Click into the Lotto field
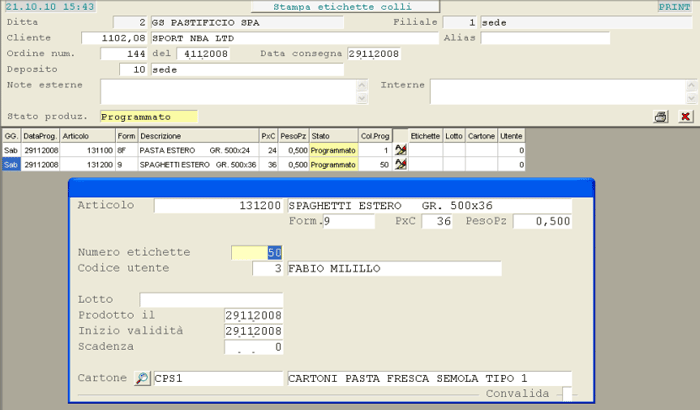 coord(211,299)
